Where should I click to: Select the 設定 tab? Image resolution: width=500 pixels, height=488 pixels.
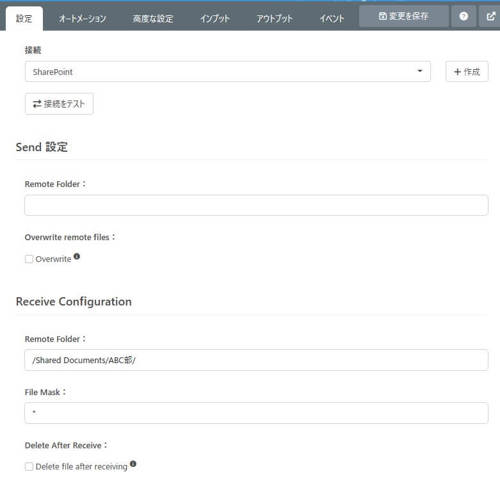pyautogui.click(x=24, y=19)
